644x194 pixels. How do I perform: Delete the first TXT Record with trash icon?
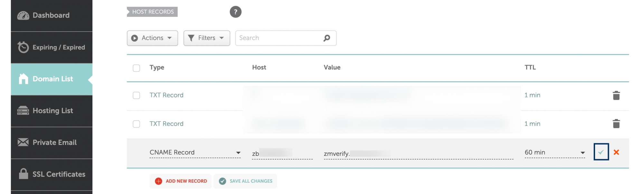click(x=616, y=95)
